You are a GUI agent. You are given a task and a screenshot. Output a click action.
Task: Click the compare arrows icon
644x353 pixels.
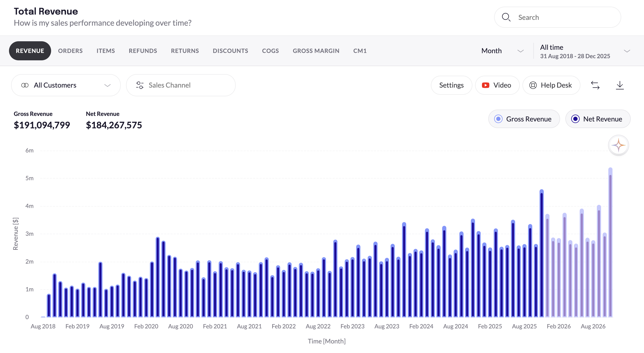coord(596,85)
